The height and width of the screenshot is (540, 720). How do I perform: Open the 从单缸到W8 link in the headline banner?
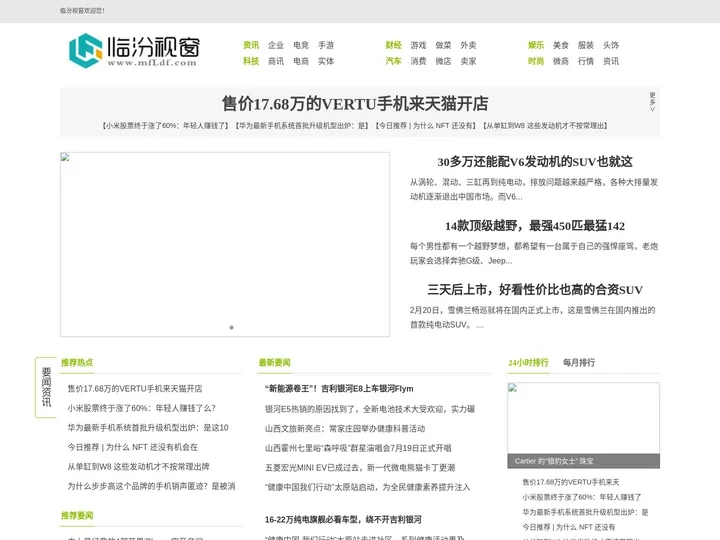coord(545,125)
